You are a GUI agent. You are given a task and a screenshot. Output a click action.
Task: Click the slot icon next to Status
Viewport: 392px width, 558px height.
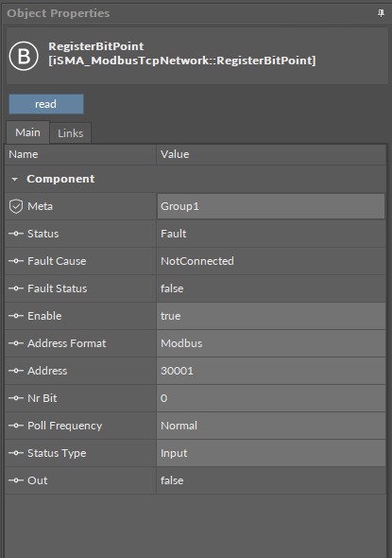(x=16, y=234)
